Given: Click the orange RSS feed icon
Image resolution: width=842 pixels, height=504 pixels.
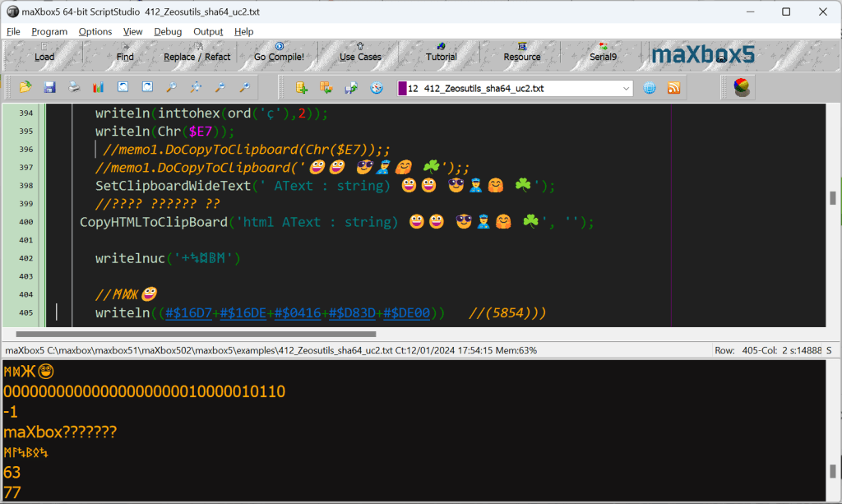Looking at the screenshot, I should point(673,88).
